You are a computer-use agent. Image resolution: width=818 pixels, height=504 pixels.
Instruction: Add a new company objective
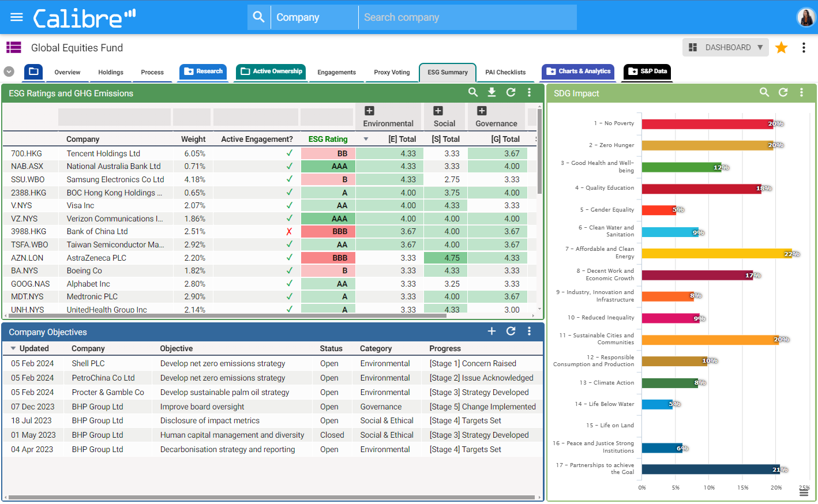click(x=492, y=331)
